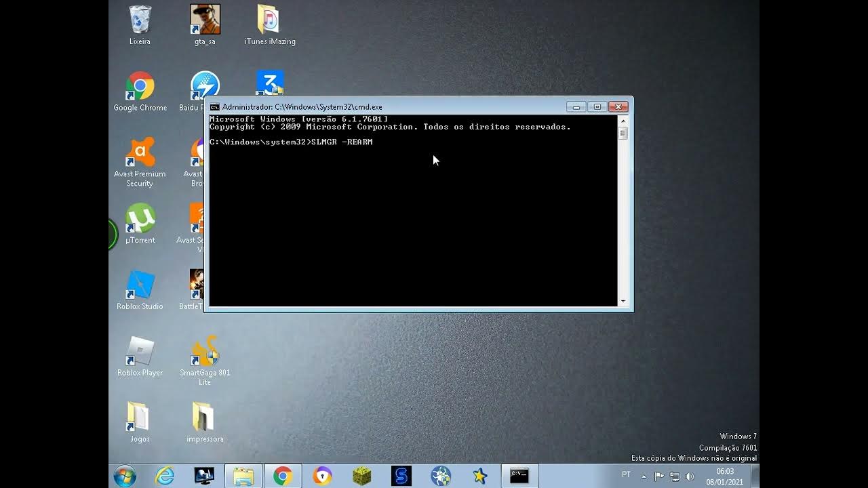868x488 pixels.
Task: Open the iTunes iMazing folder
Action: [x=270, y=25]
